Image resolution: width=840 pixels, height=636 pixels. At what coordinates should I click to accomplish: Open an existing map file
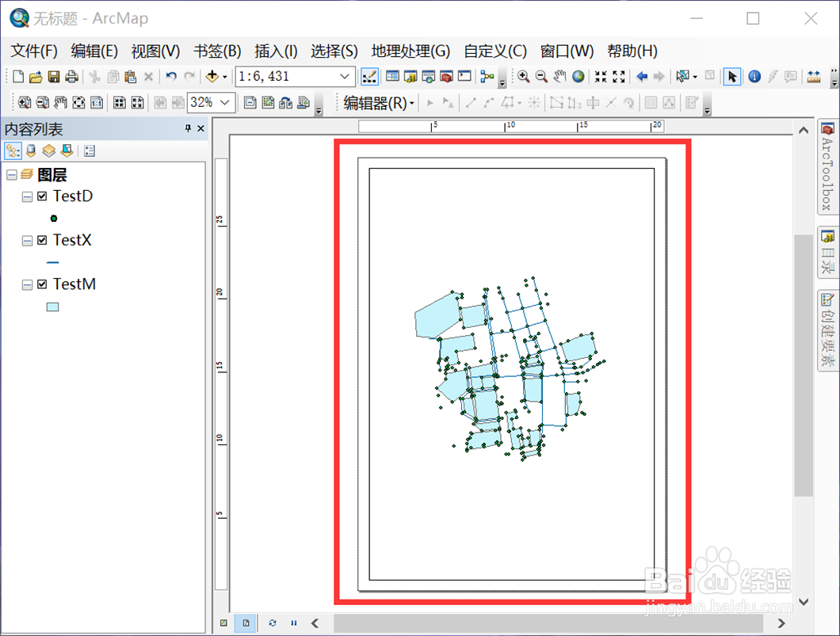[36, 77]
